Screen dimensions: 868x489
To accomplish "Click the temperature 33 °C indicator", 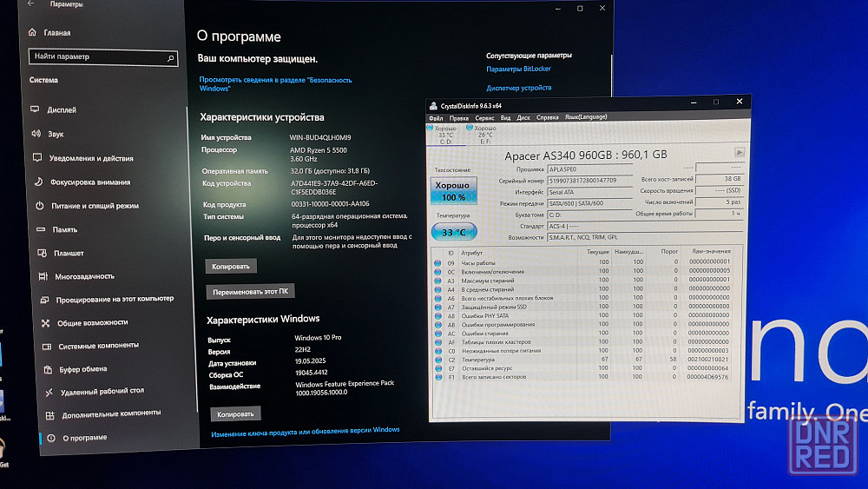I will coord(453,232).
